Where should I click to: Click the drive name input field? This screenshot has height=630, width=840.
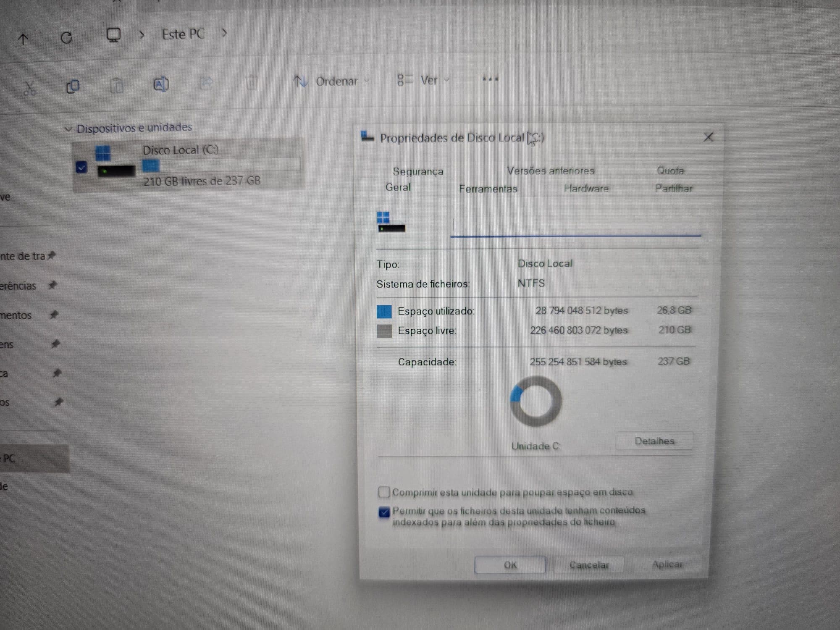pyautogui.click(x=575, y=226)
